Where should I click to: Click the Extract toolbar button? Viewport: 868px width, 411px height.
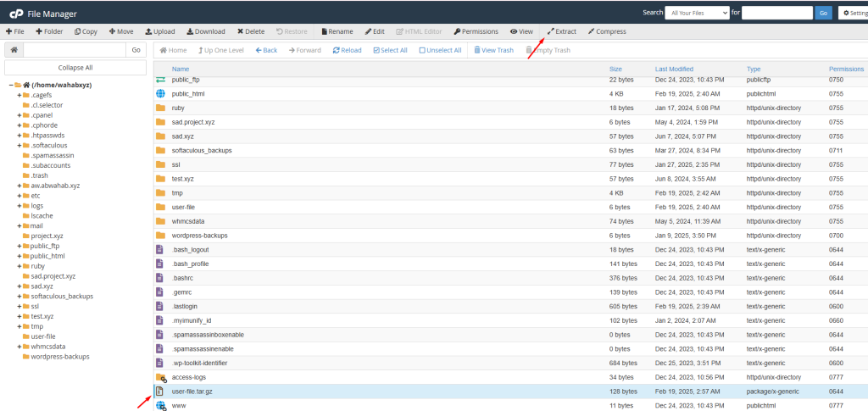pos(561,31)
